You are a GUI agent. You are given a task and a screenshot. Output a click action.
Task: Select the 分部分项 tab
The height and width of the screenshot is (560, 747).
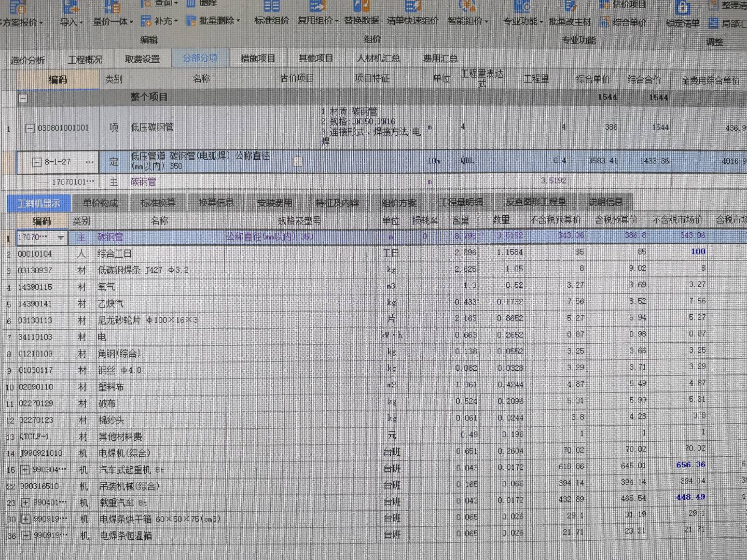tap(200, 58)
